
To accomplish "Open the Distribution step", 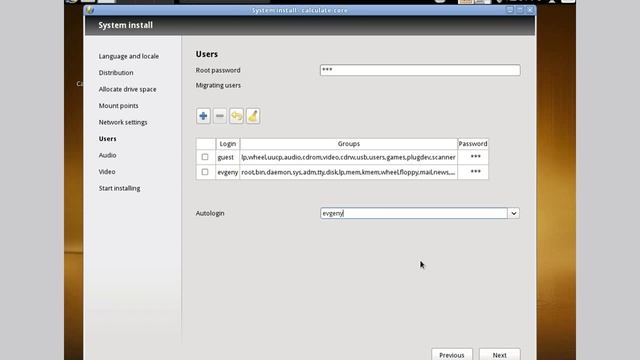I will [116, 73].
